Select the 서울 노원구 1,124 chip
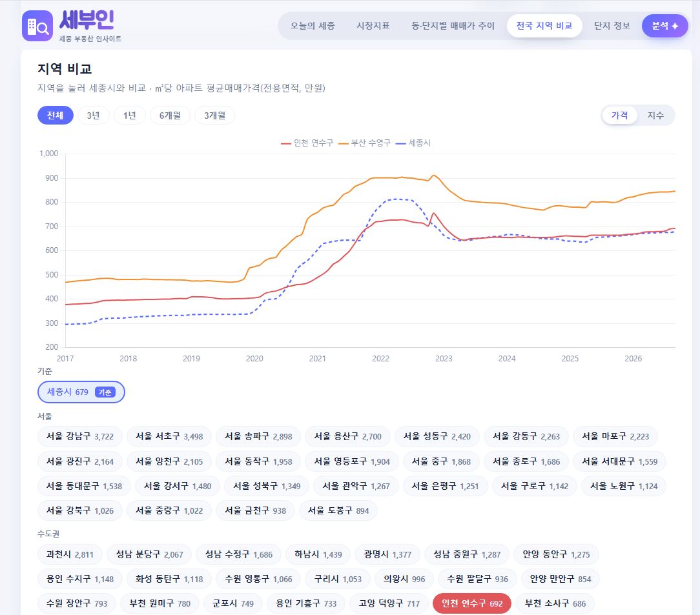Image resolution: width=700 pixels, height=615 pixels. tap(624, 486)
